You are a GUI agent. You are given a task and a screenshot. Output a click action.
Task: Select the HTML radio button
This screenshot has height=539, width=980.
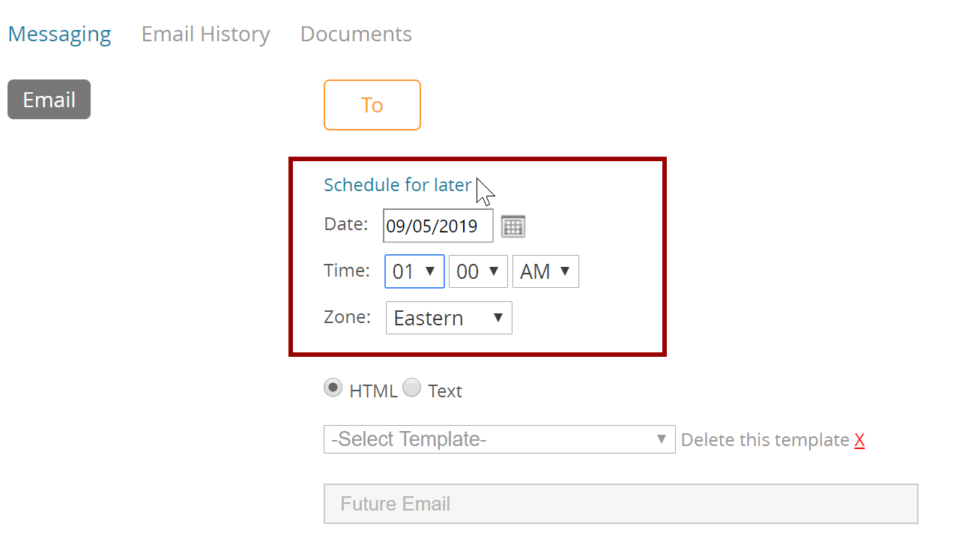point(333,388)
